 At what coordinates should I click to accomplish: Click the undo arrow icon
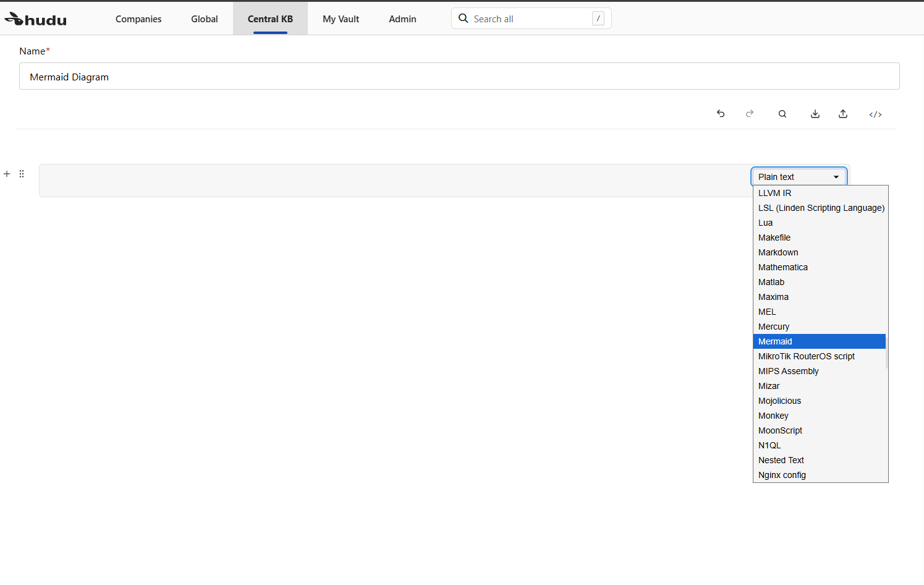click(x=721, y=114)
